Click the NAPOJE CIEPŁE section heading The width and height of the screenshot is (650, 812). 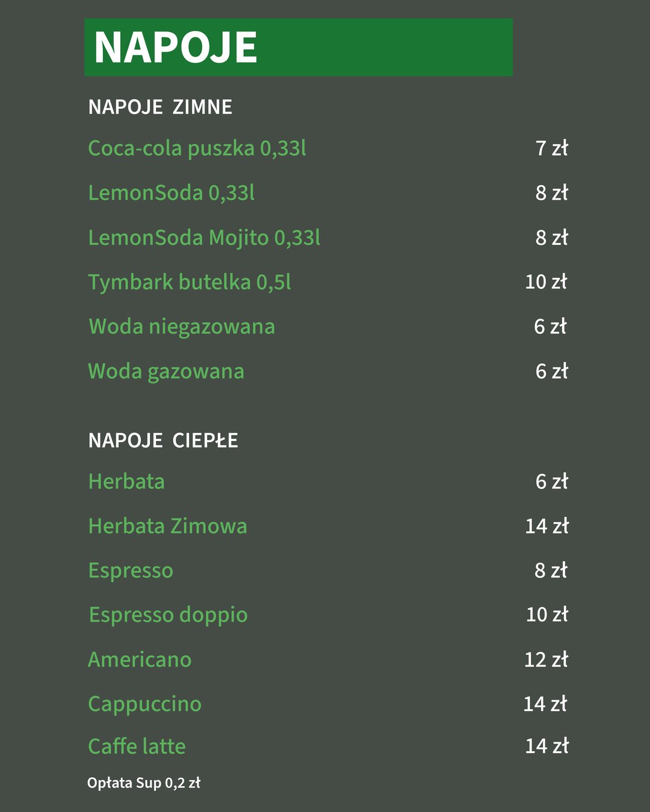click(x=163, y=440)
